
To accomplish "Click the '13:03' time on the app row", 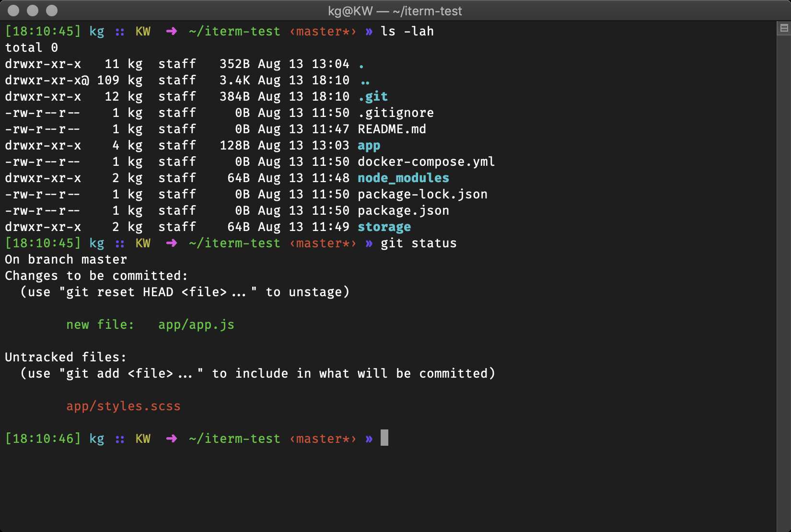I will (x=331, y=145).
